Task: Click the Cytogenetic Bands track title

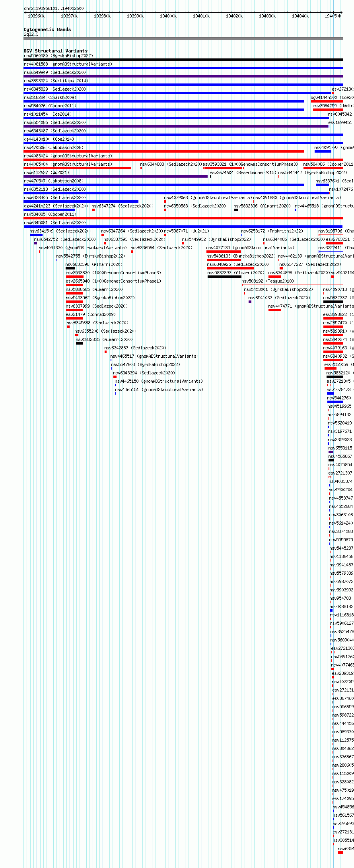Action: [47, 29]
